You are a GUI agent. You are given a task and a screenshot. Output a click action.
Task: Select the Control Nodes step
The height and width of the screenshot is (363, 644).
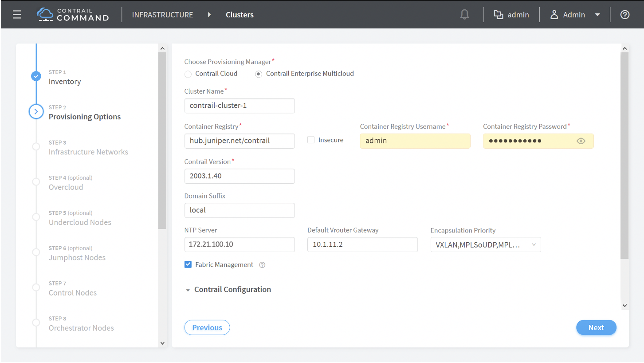[72, 292]
